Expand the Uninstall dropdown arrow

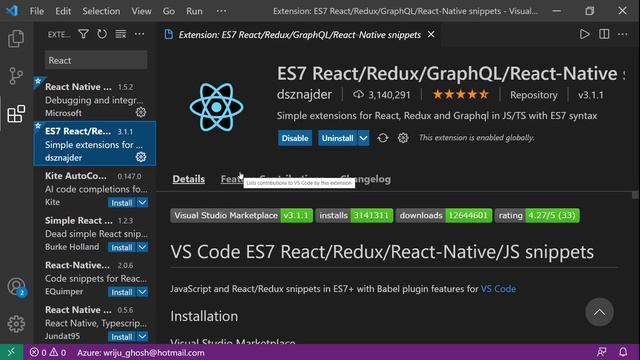[x=363, y=138]
